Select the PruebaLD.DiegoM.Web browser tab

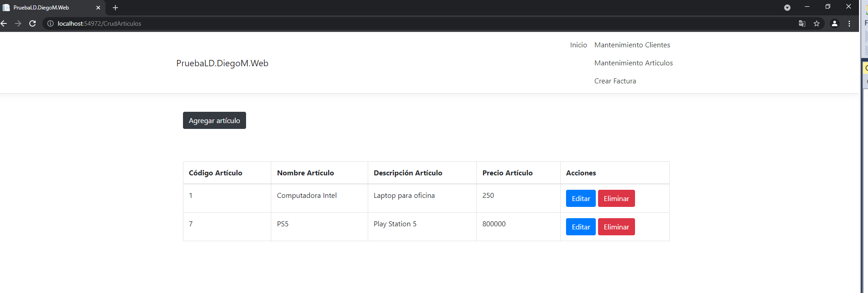tap(52, 8)
